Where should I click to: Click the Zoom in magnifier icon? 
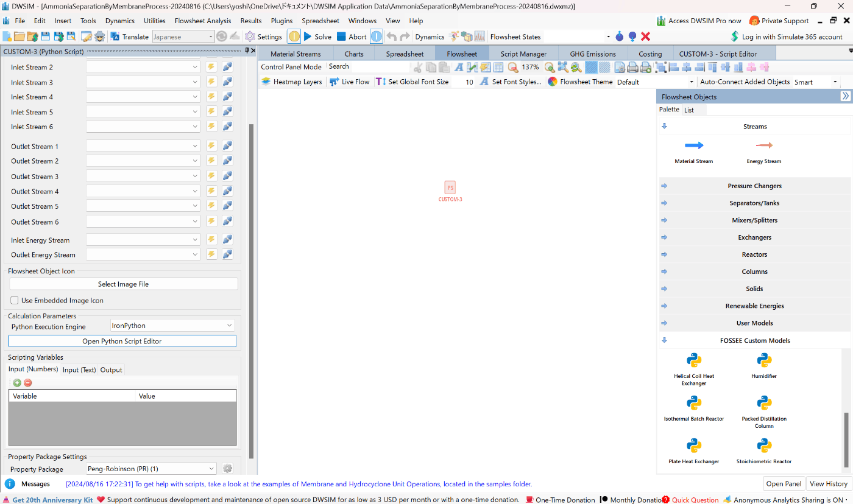click(x=549, y=67)
